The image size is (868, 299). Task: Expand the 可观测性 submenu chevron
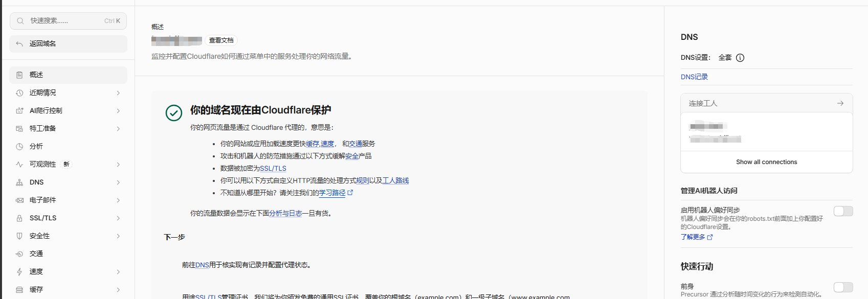pyautogui.click(x=118, y=165)
